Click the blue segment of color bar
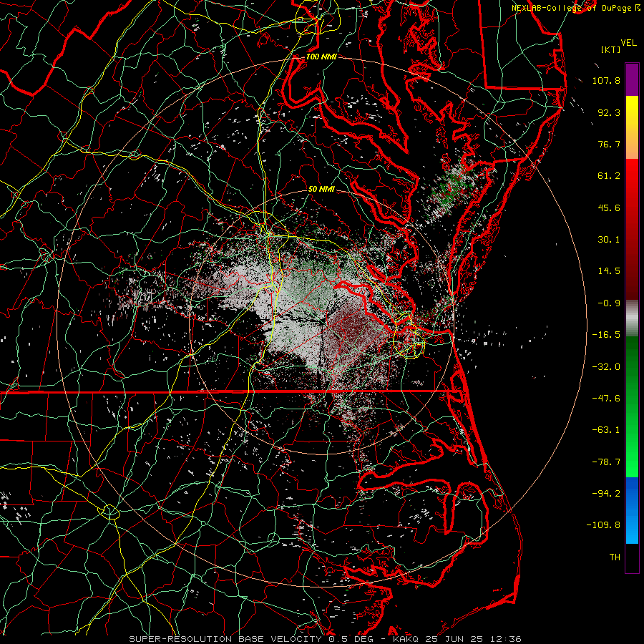 [632, 510]
